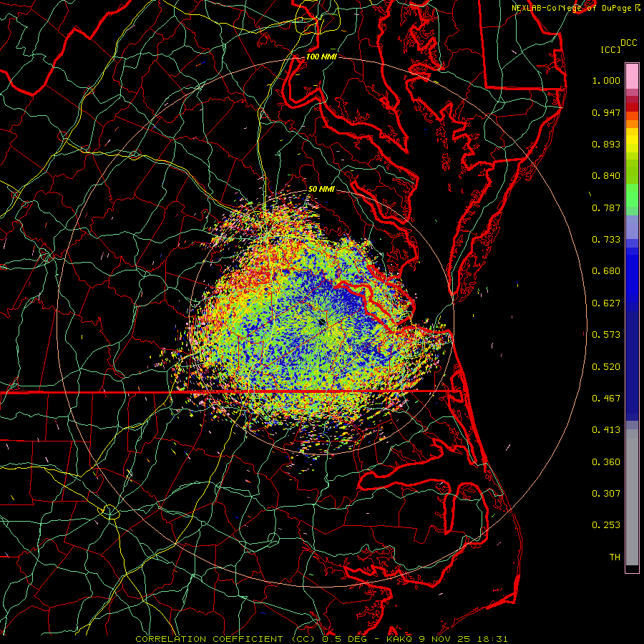
Task: Click the 1.000 value on the color scale
Action: pyautogui.click(x=606, y=80)
